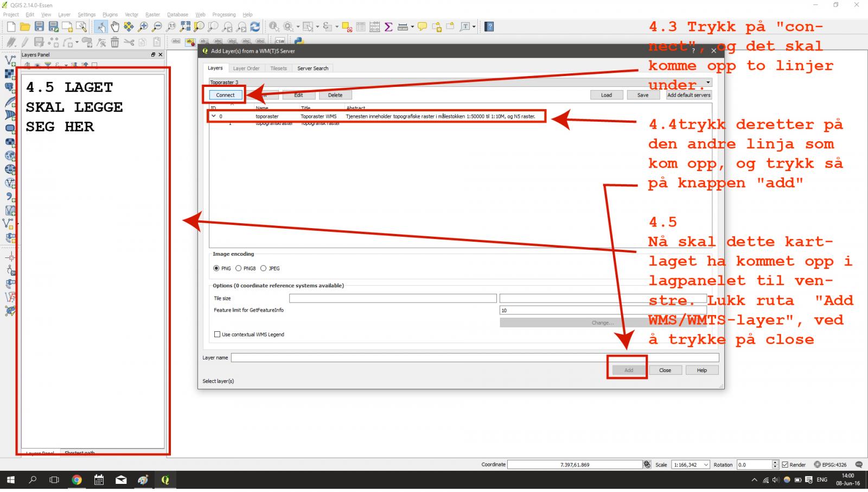Click the Layer name input field

475,358
